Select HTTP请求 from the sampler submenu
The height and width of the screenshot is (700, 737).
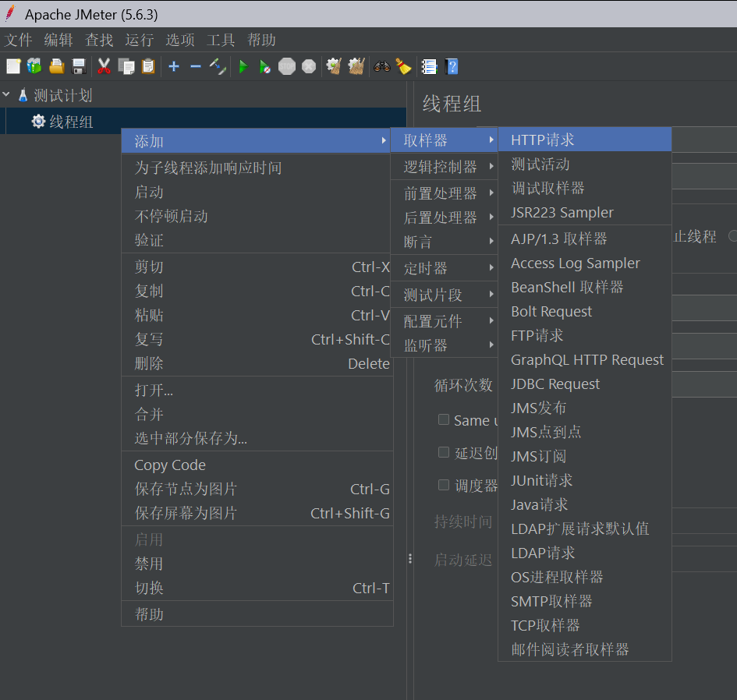(x=543, y=140)
